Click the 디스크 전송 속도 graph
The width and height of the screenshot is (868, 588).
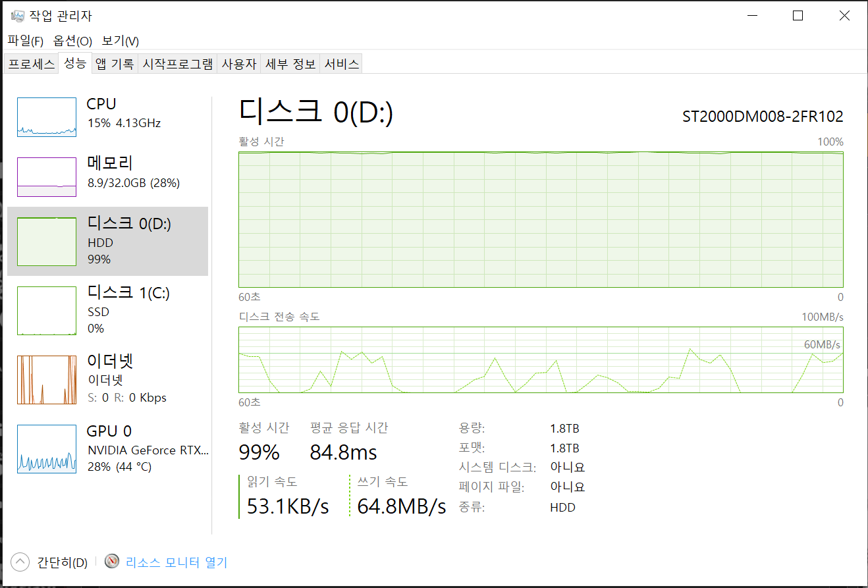pos(541,360)
